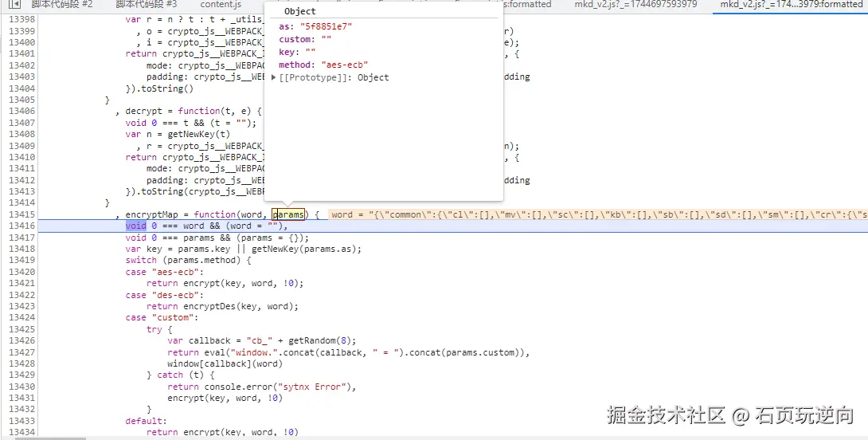This screenshot has width=868, height=440.
Task: Switch to the 脚本代码段 #2 tab
Action: (62, 5)
